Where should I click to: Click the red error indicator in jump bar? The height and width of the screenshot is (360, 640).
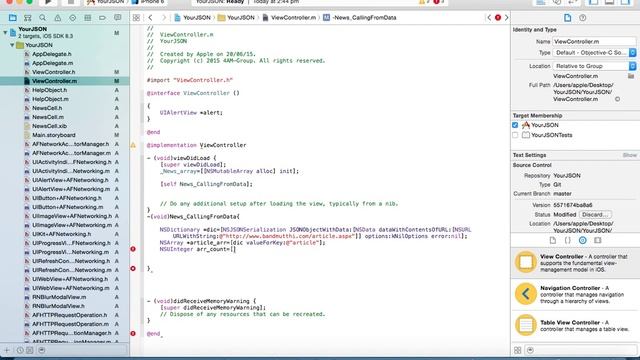(498, 18)
